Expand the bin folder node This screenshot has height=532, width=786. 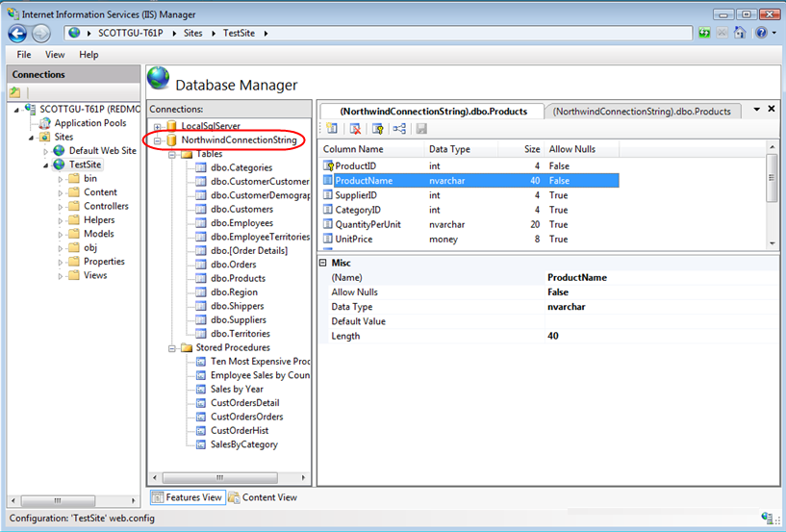point(61,179)
